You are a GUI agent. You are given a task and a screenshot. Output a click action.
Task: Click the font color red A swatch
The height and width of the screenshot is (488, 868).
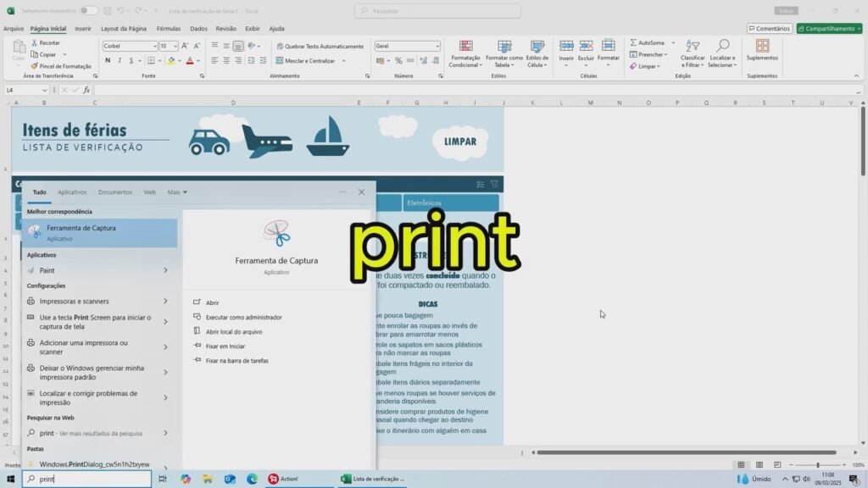coord(188,61)
